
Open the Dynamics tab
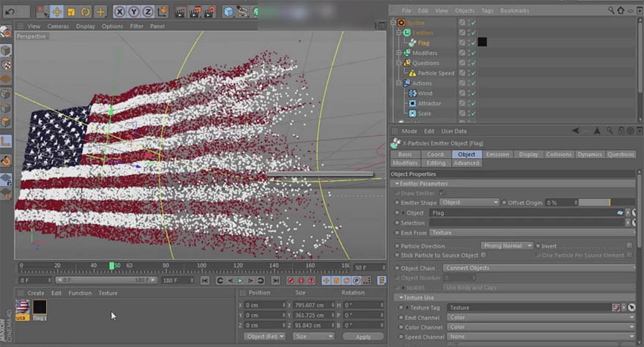click(589, 154)
